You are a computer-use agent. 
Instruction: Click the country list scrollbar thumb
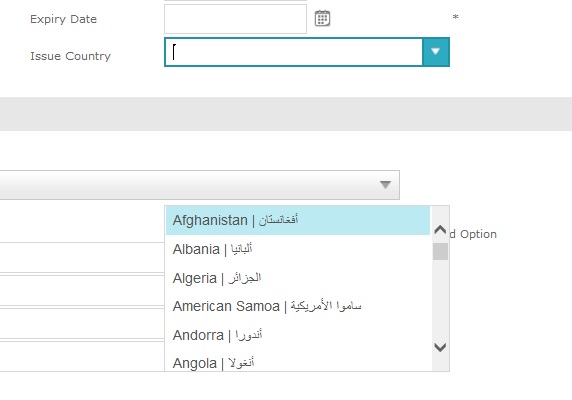click(440, 252)
